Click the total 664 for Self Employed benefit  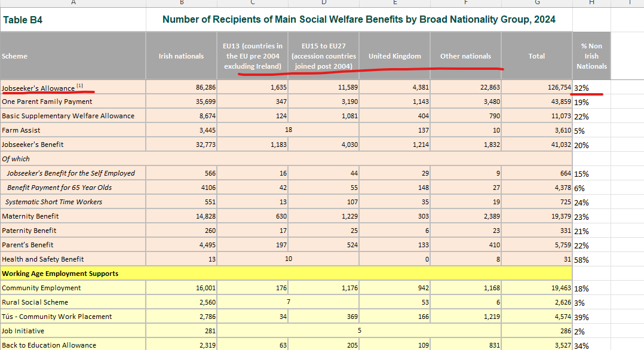pos(537,173)
